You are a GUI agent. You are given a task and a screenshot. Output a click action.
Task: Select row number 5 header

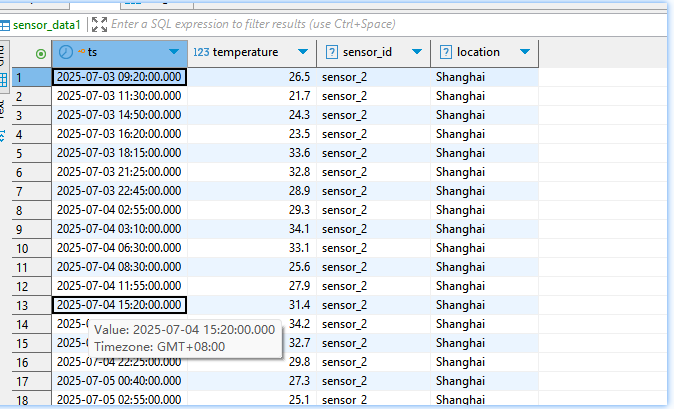pos(31,153)
